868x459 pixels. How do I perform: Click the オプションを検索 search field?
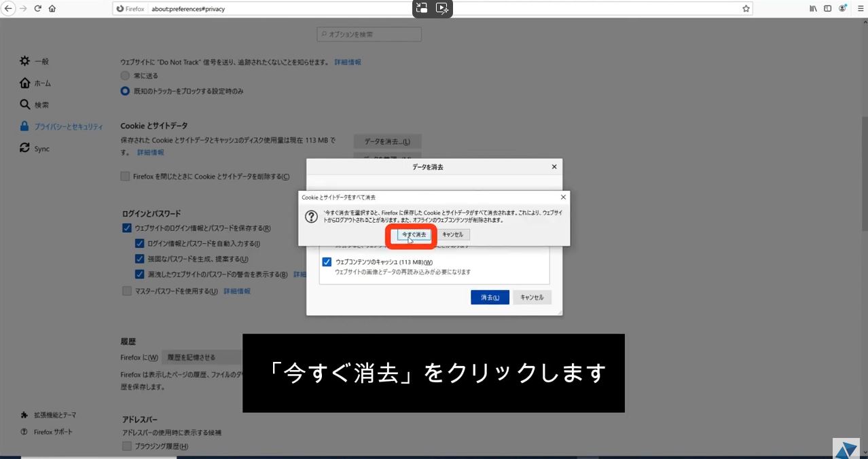[x=369, y=34]
